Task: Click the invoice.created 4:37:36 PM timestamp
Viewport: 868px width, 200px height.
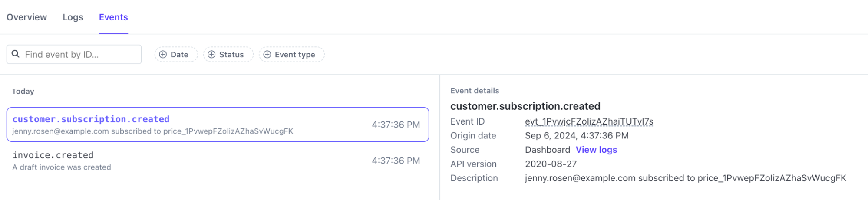Action: pyautogui.click(x=396, y=161)
